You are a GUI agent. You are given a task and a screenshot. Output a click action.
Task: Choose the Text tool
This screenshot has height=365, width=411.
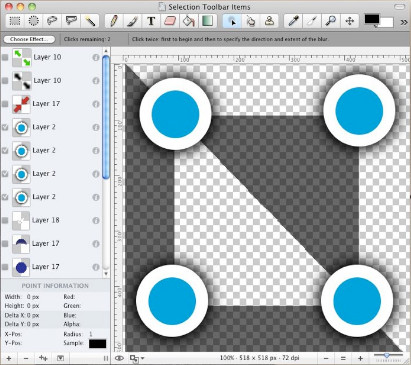point(151,21)
